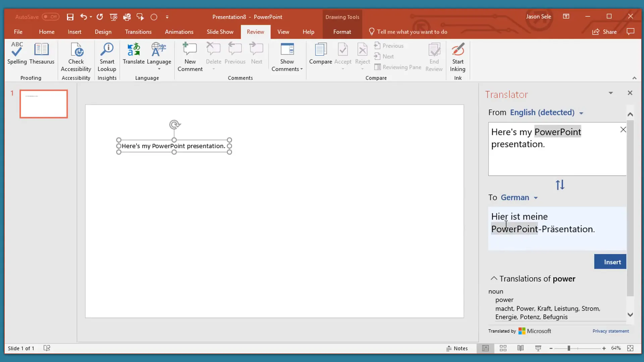Switch to the Insert tab
644x362 pixels.
click(x=74, y=32)
